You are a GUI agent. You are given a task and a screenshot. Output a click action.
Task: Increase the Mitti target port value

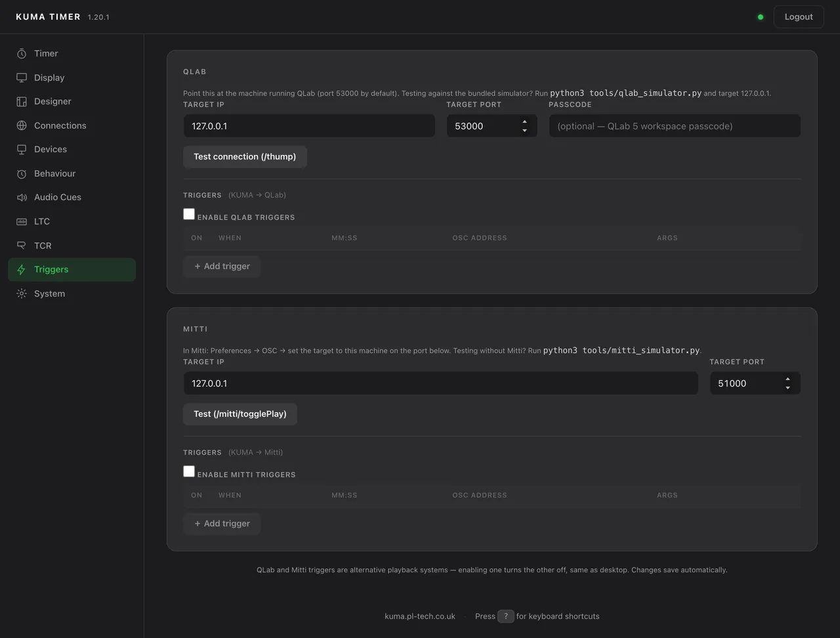[787, 379]
